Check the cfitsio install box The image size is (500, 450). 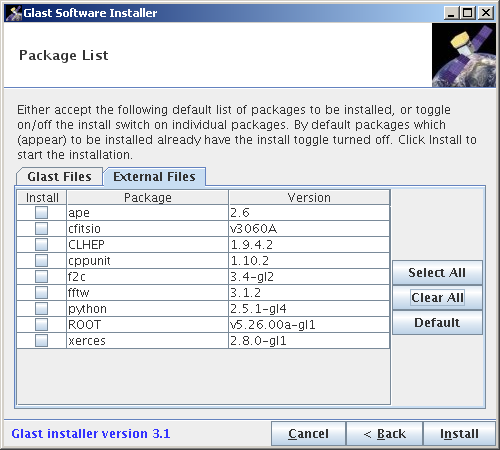[41, 228]
